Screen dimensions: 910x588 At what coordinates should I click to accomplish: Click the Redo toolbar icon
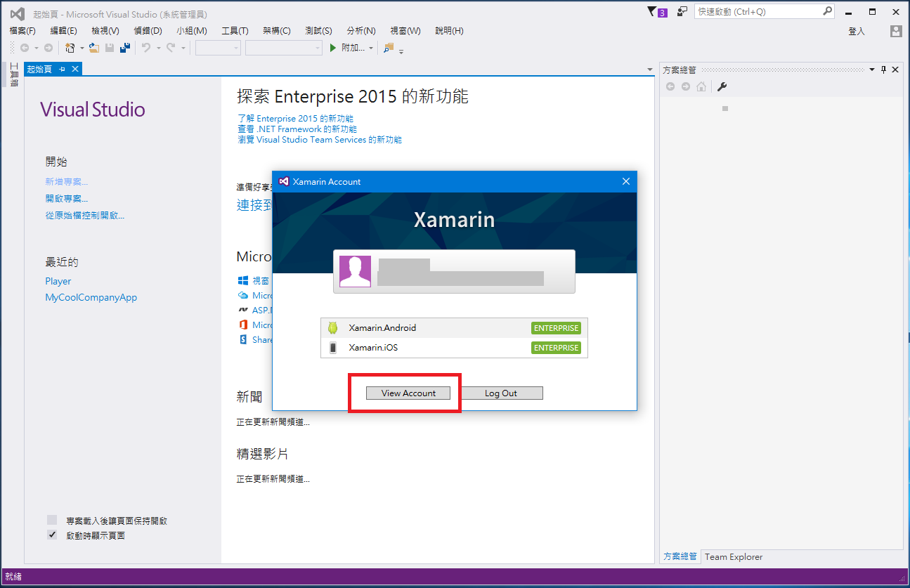click(171, 48)
